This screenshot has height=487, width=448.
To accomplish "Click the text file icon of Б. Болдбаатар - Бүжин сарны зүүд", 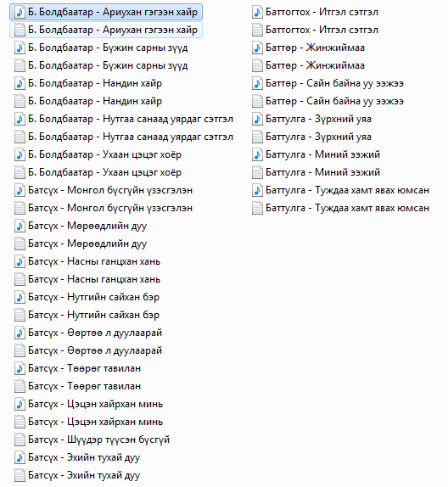I will click(20, 65).
